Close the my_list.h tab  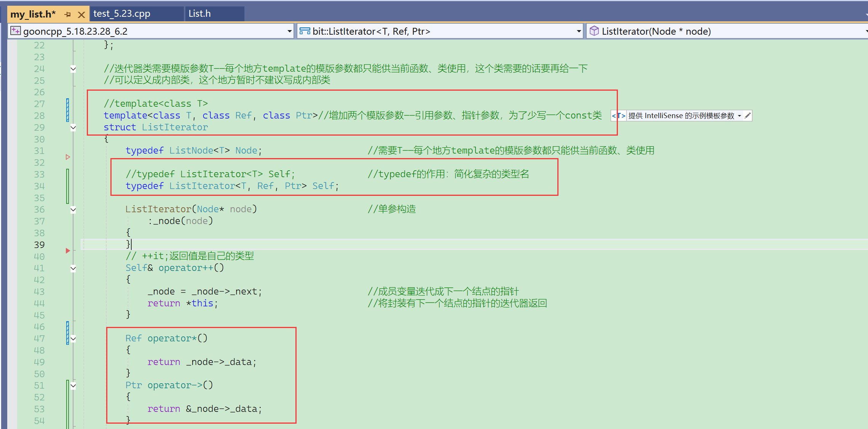coord(81,14)
